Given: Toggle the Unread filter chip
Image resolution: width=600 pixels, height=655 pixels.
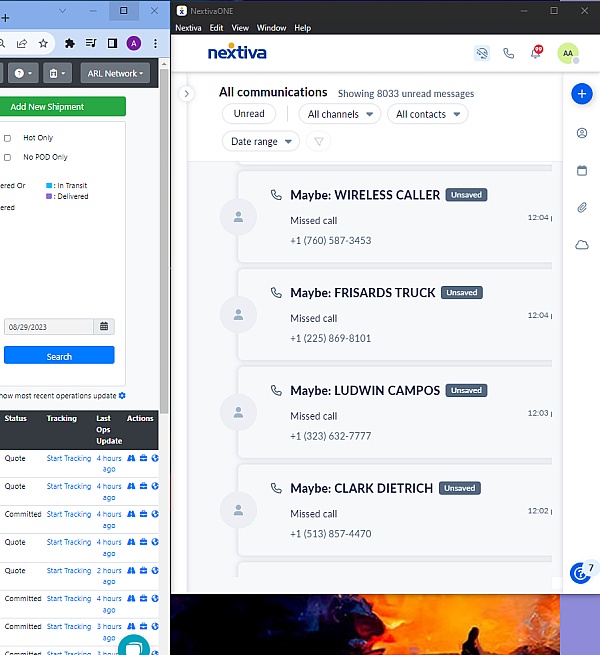Looking at the screenshot, I should click(x=249, y=114).
